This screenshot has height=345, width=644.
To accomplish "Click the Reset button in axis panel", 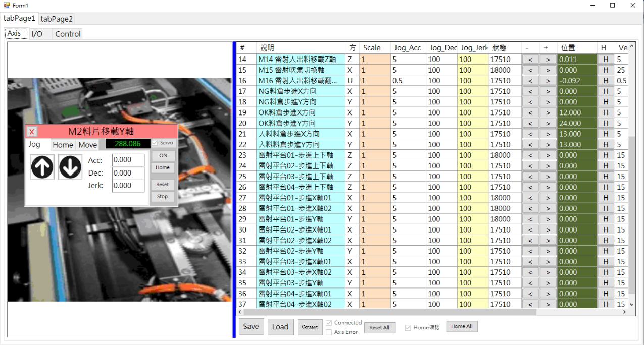I will pyautogui.click(x=163, y=185).
